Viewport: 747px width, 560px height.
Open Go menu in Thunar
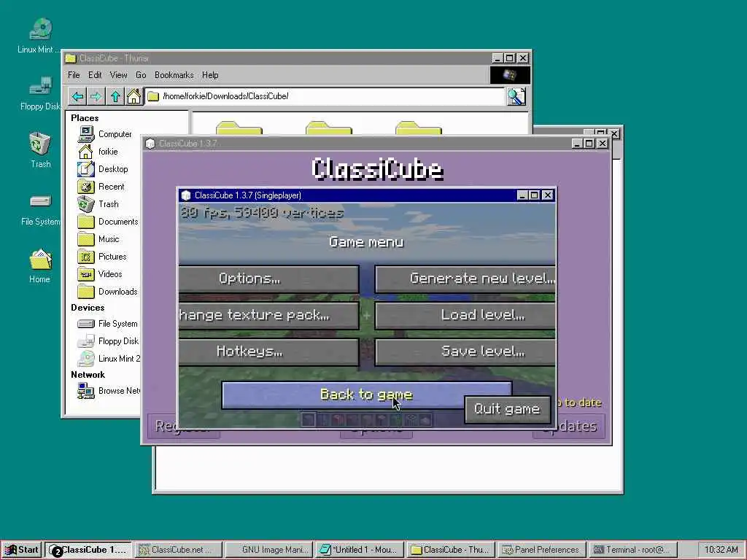(141, 75)
